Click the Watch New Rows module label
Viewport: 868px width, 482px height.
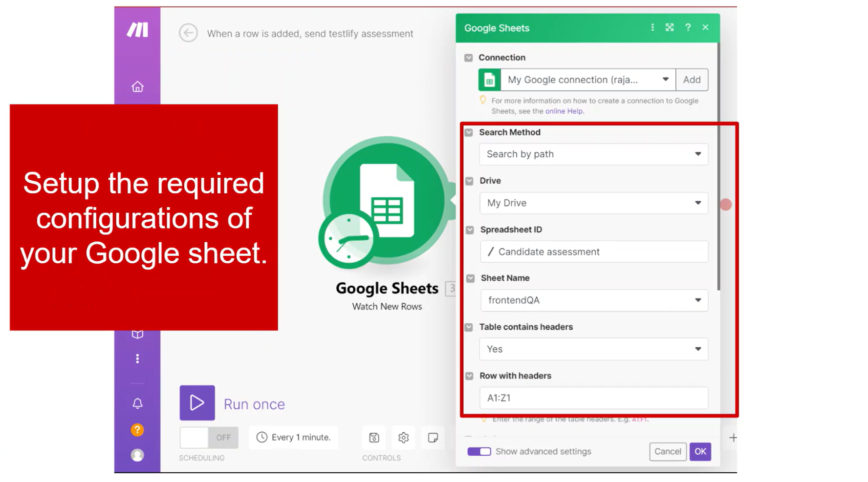pos(387,306)
